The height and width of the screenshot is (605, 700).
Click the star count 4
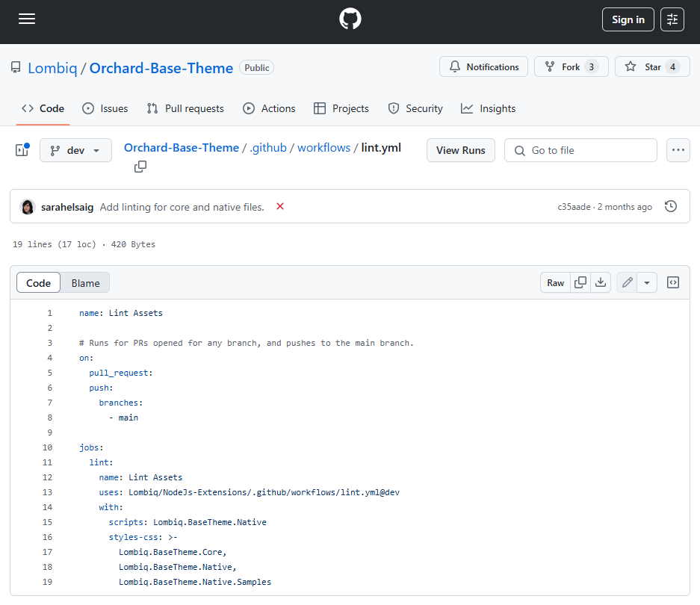[672, 67]
